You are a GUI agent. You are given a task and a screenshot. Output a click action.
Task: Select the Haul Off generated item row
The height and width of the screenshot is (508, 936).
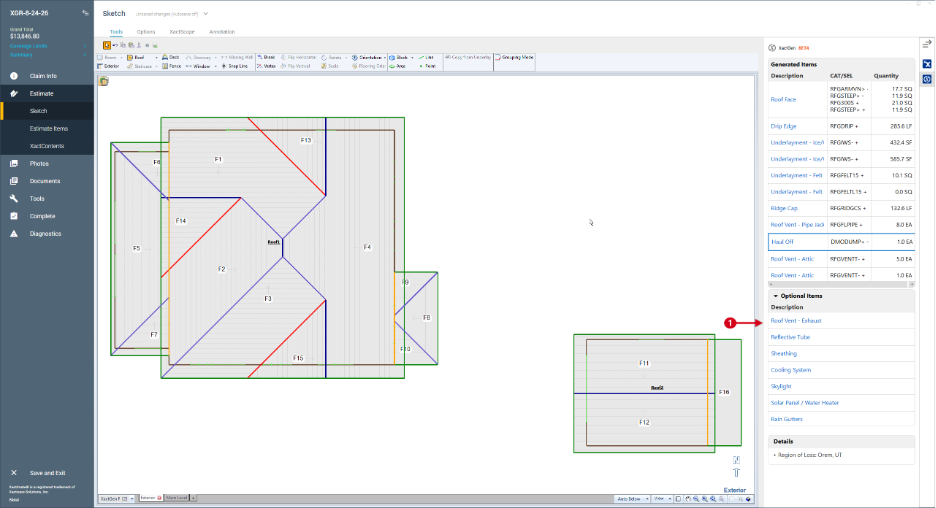(x=841, y=242)
